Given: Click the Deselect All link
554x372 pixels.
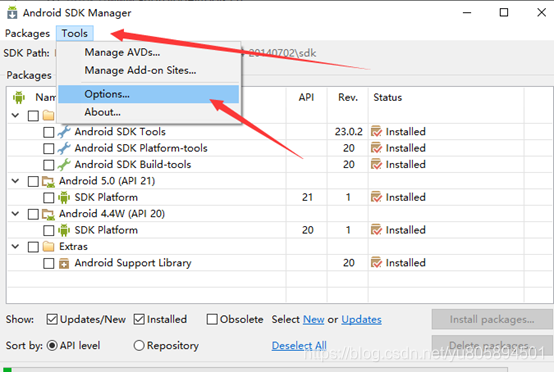Looking at the screenshot, I should (299, 346).
